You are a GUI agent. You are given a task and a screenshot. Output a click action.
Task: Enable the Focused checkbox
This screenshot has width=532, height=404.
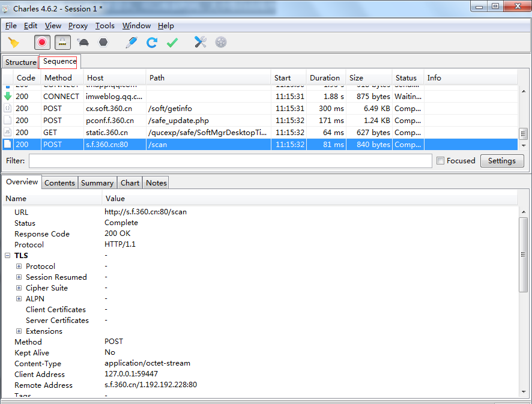point(440,161)
